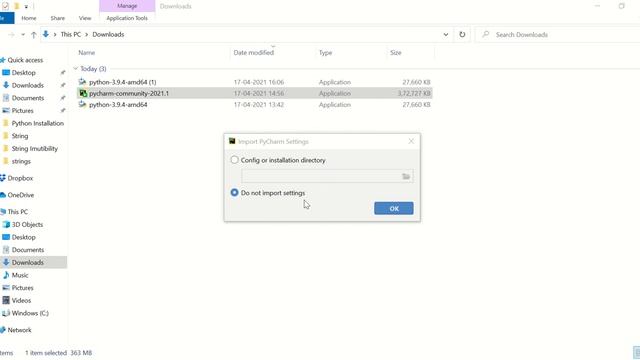Open Dropbox in navigation pane
This screenshot has width=640, height=360.
pyautogui.click(x=20, y=178)
